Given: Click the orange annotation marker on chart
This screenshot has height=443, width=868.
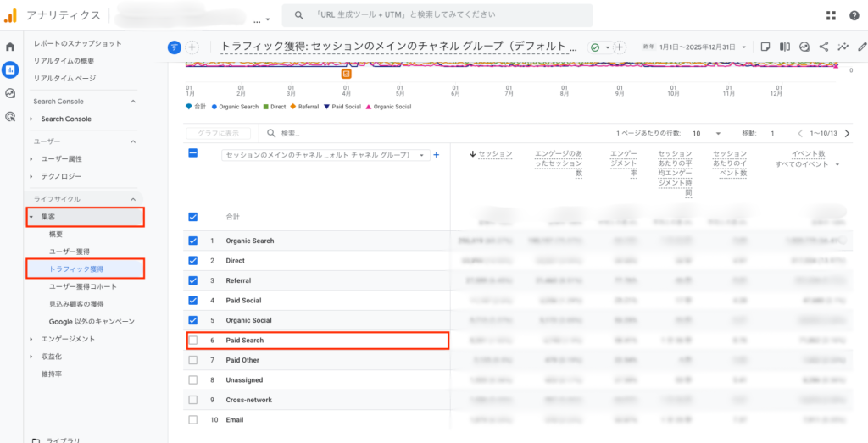Looking at the screenshot, I should click(x=347, y=73).
